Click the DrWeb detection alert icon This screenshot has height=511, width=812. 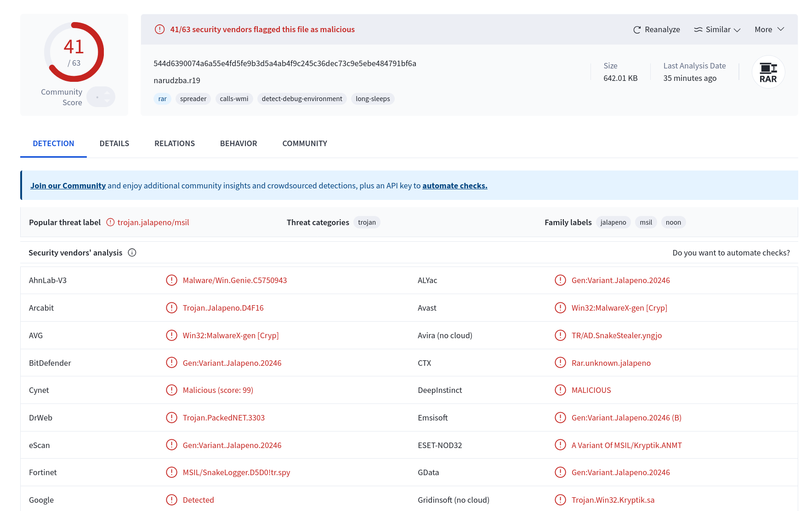[x=171, y=418]
